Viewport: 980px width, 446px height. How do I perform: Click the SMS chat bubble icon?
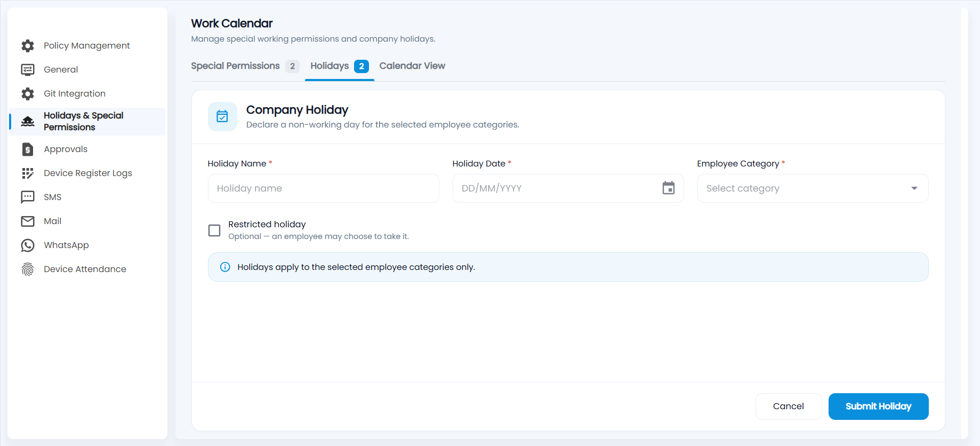28,197
